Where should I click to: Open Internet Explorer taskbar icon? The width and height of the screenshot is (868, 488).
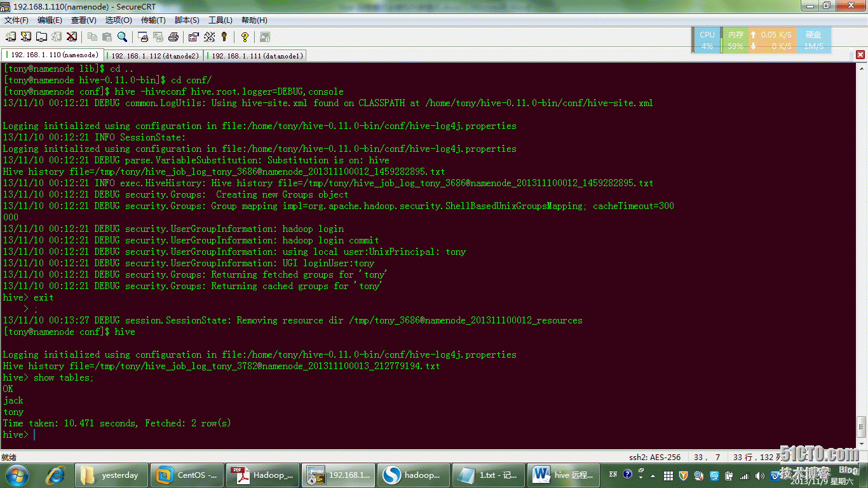pos(56,475)
